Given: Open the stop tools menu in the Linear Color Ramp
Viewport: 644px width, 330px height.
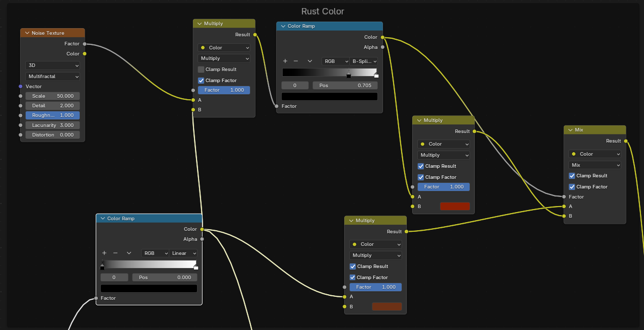Looking at the screenshot, I should [x=129, y=253].
